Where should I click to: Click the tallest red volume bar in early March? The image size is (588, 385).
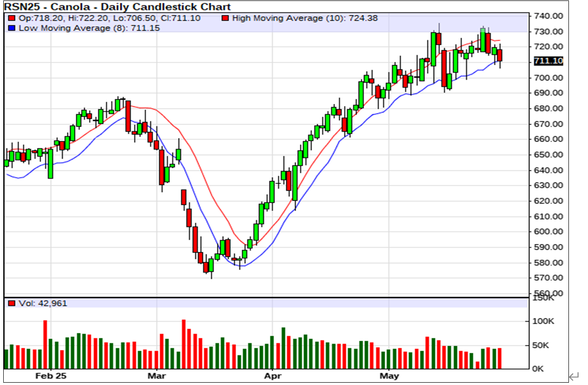[x=183, y=344]
